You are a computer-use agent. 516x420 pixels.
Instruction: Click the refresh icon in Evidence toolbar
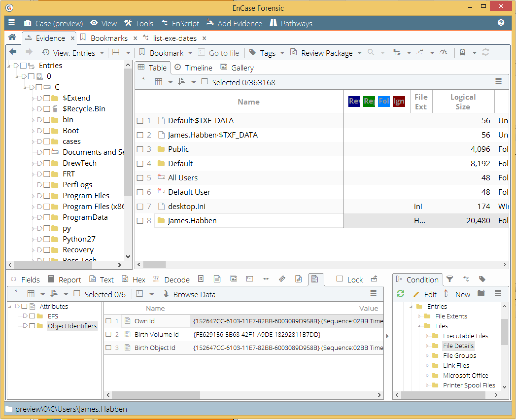(x=485, y=52)
